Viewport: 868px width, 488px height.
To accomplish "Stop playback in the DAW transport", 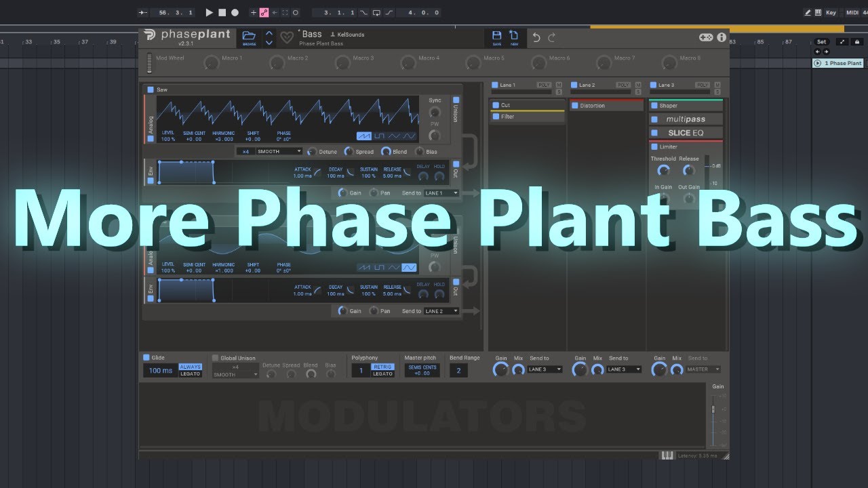I will point(222,12).
